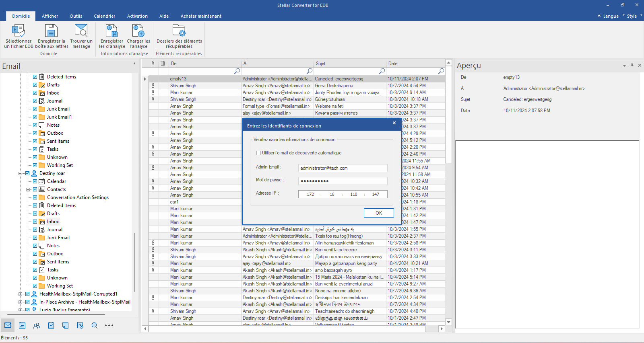Toggle Destiny roar mailbox checkbox

pyautogui.click(x=27, y=173)
